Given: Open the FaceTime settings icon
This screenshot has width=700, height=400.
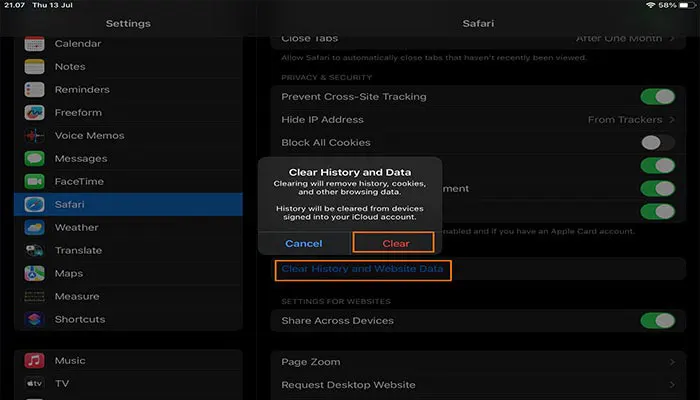Looking at the screenshot, I should point(35,182).
